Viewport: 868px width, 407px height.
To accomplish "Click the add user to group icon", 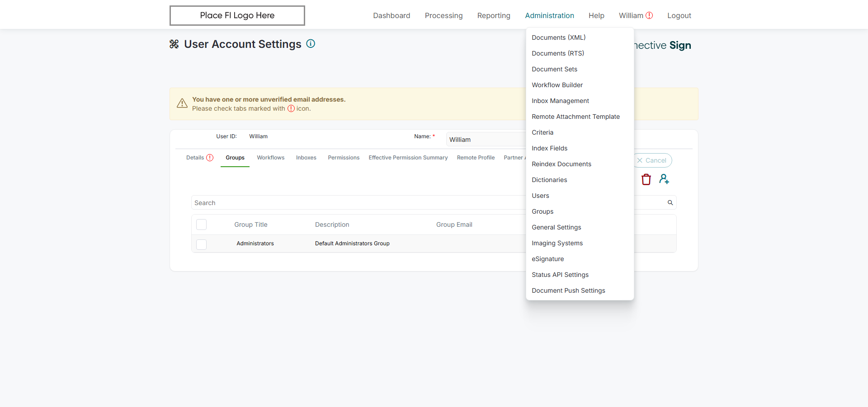I will (x=664, y=179).
